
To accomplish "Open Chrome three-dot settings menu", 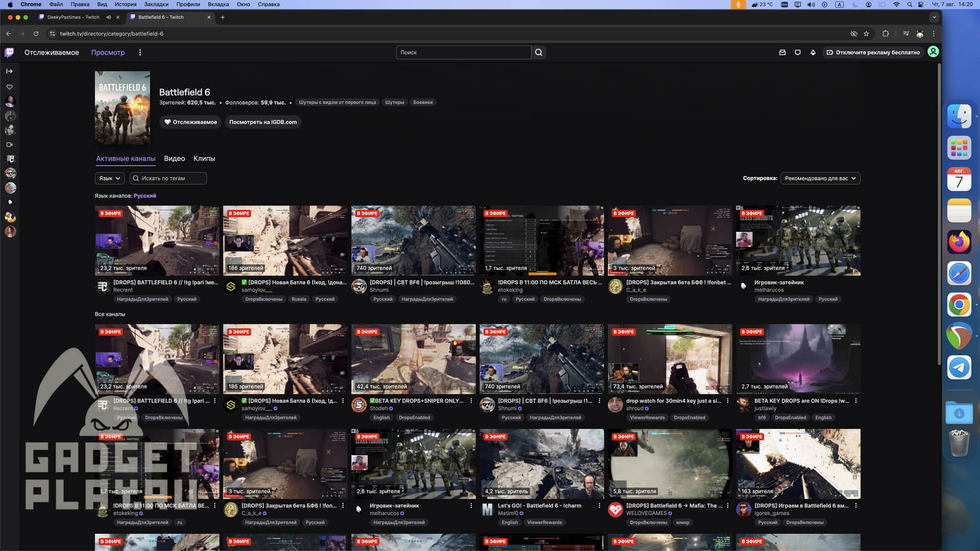I will pyautogui.click(x=934, y=34).
